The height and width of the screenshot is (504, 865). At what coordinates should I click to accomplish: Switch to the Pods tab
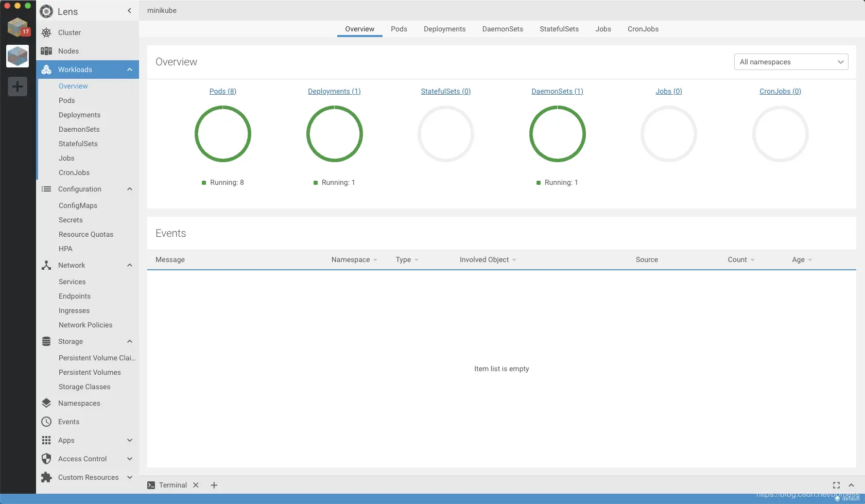point(399,29)
